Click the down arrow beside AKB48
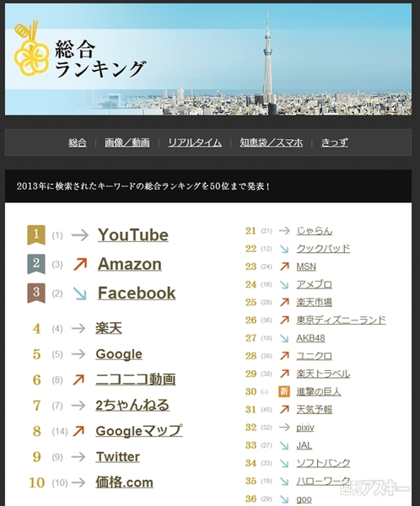The height and width of the screenshot is (506, 420). click(284, 338)
